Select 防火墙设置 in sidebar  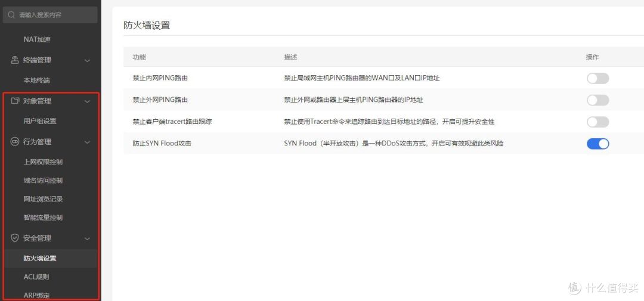coord(40,258)
